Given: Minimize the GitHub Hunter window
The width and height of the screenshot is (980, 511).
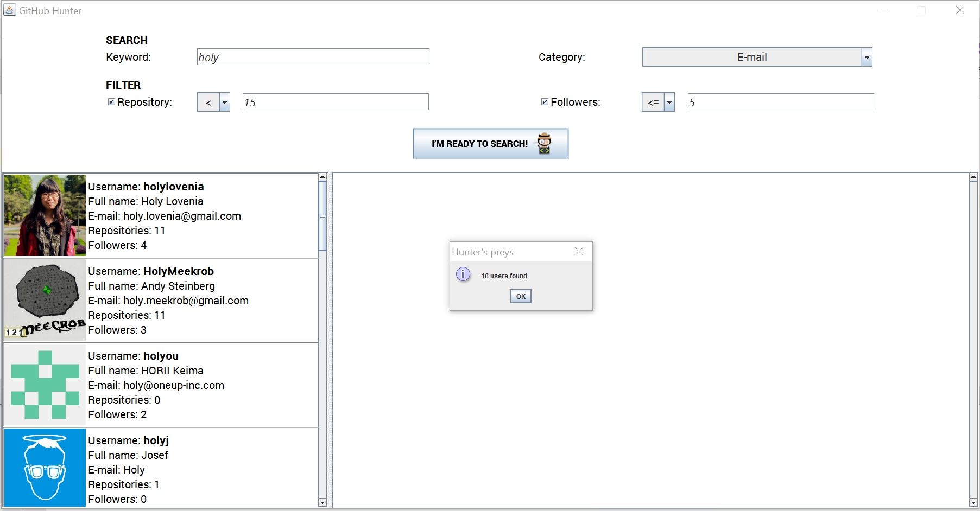Looking at the screenshot, I should [x=884, y=10].
